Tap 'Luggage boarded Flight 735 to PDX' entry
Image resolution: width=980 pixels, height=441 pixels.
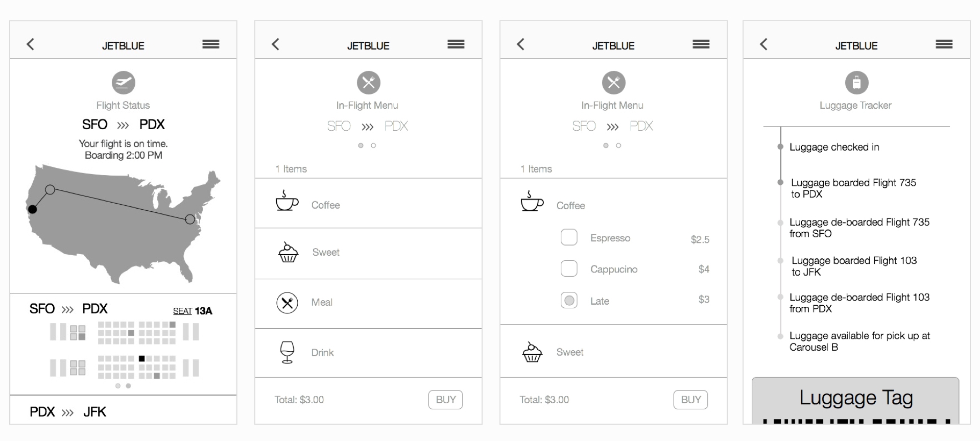pos(853,188)
